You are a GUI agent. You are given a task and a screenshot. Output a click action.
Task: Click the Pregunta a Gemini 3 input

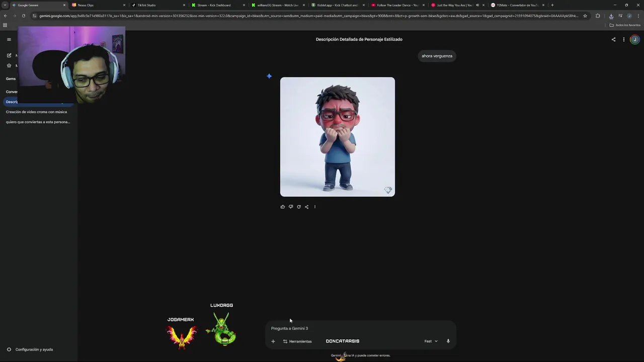click(x=360, y=328)
